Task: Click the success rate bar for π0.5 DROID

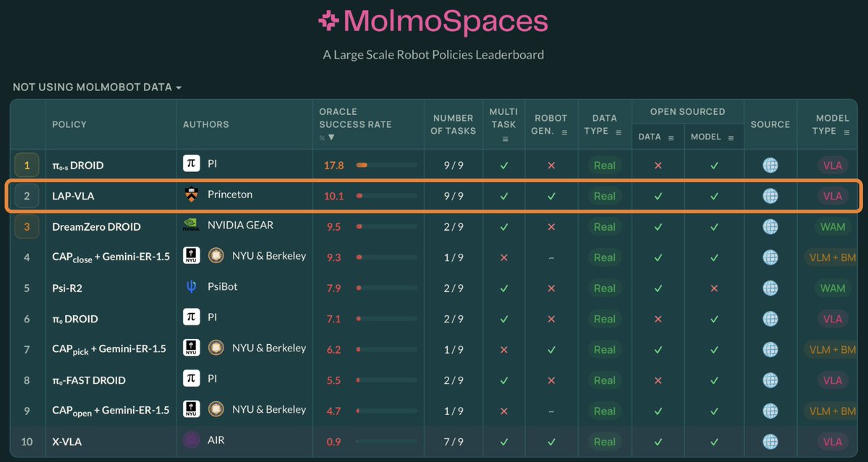Action: [x=386, y=166]
